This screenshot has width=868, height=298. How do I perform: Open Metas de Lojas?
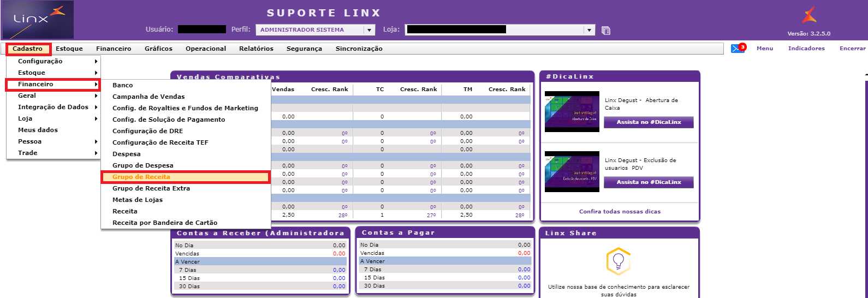click(186, 200)
